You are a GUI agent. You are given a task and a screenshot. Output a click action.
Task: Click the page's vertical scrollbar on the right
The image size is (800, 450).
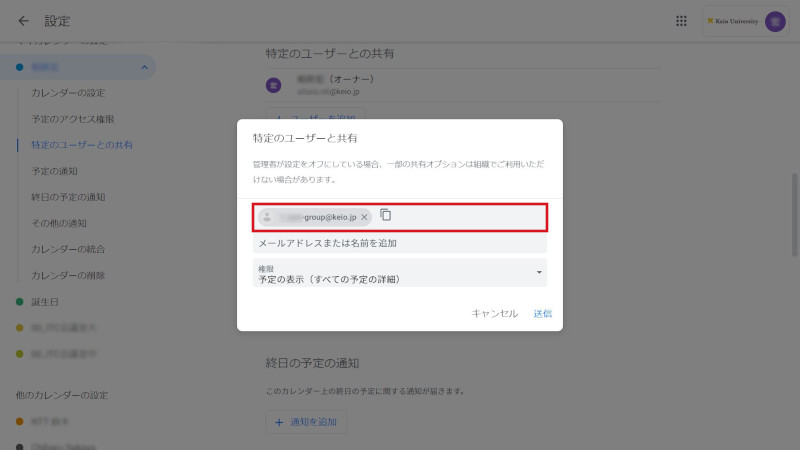pyautogui.click(x=795, y=200)
